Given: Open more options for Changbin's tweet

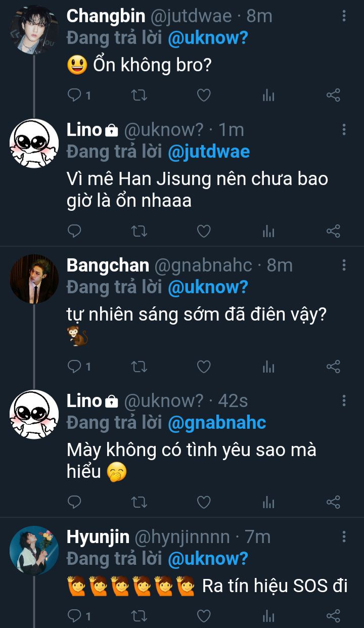Looking at the screenshot, I should 344,16.
